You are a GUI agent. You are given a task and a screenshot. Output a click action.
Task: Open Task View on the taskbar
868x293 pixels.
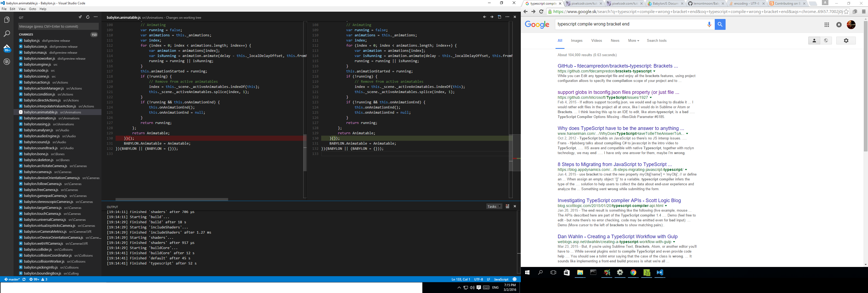553,272
